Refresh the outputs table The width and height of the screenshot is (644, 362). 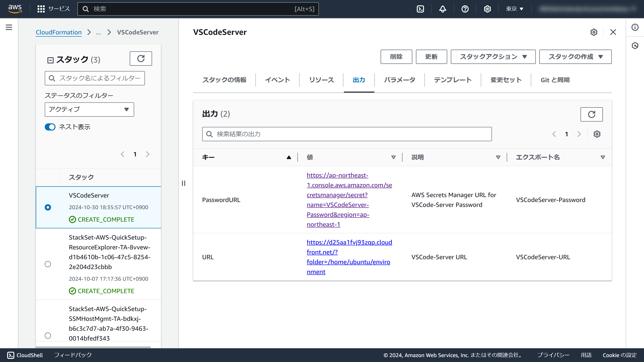(x=591, y=114)
